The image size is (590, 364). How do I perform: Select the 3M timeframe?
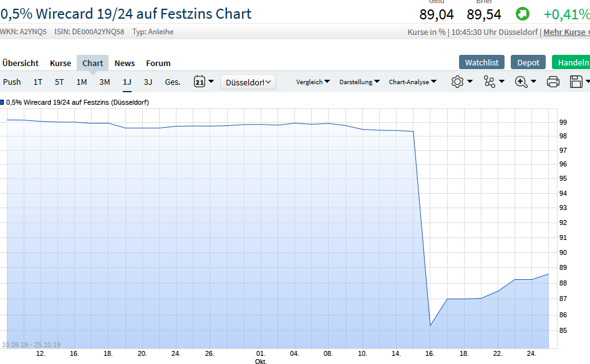click(x=105, y=82)
